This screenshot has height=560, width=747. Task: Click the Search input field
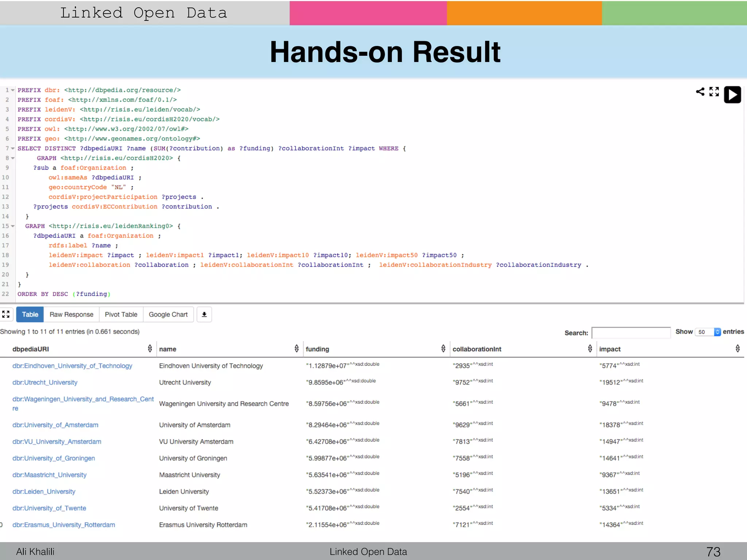[x=631, y=332]
